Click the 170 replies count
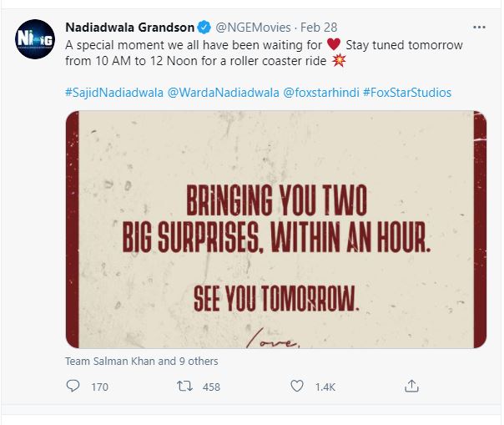This screenshot has height=425, width=504. [99, 387]
